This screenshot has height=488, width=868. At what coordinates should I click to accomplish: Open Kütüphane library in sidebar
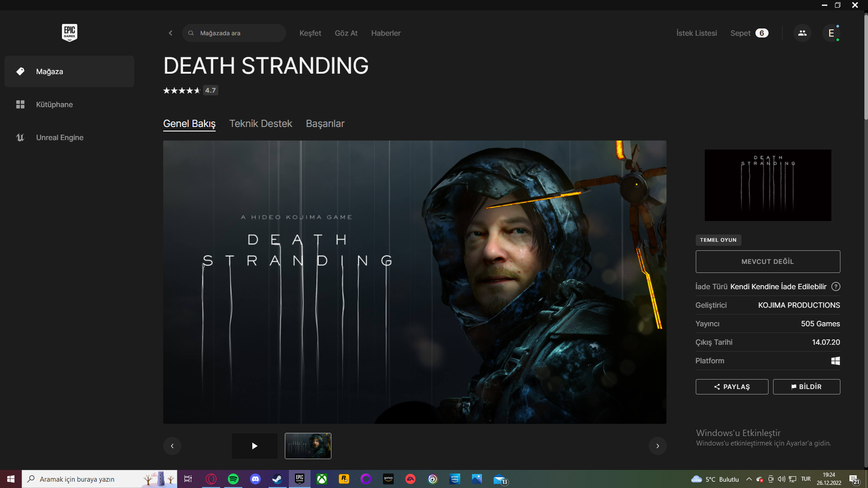point(54,104)
